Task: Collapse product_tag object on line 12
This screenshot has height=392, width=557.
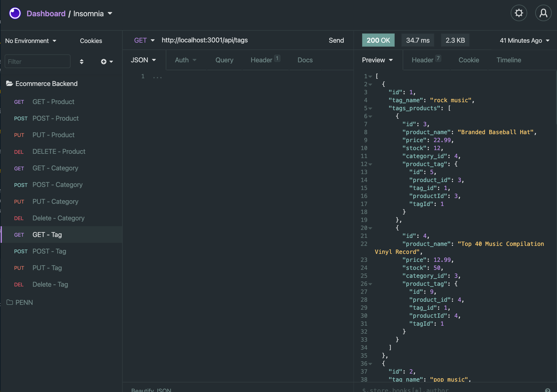Action: click(x=370, y=164)
